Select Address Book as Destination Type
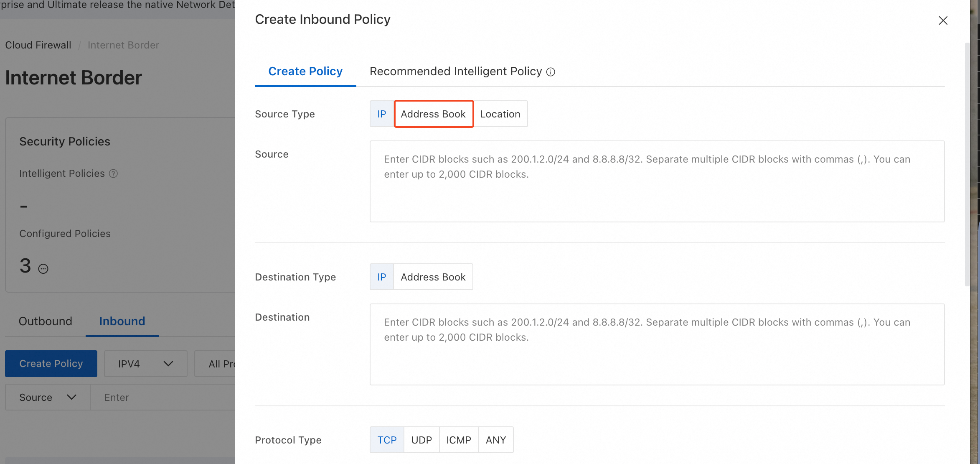Viewport: 980px width, 464px height. (433, 277)
